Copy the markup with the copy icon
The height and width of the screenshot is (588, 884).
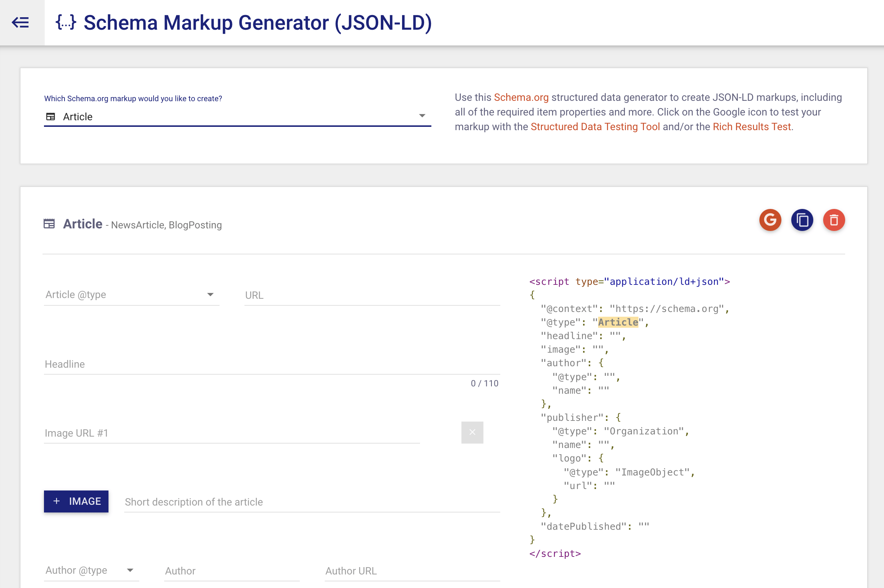[802, 220]
